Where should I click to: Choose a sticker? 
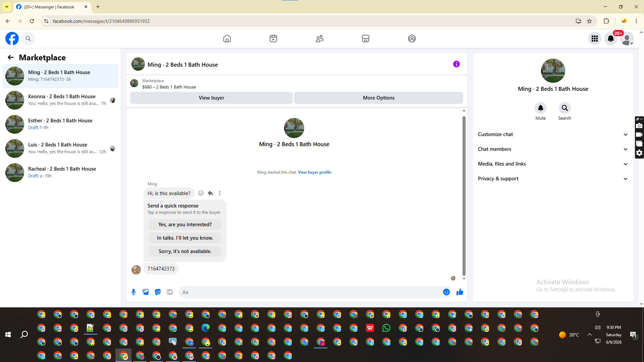point(158,292)
